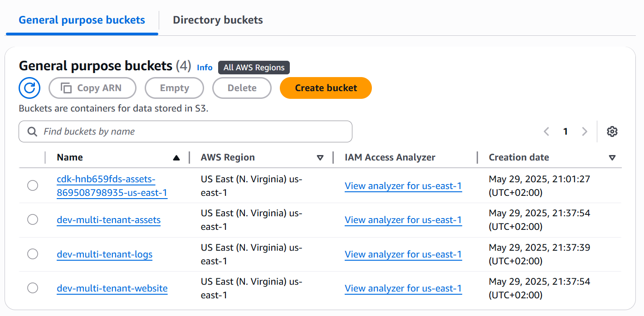
Task: Click the General purpose buckets heading
Action: 96,66
